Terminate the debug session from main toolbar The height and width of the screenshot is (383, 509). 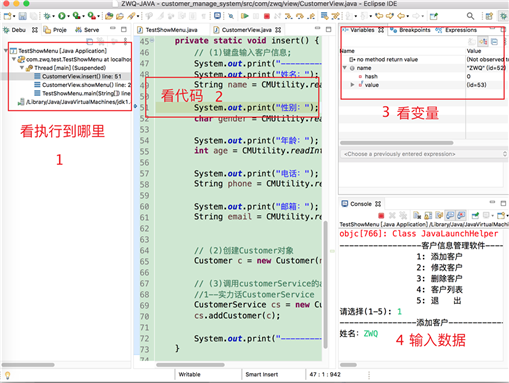coord(267,16)
